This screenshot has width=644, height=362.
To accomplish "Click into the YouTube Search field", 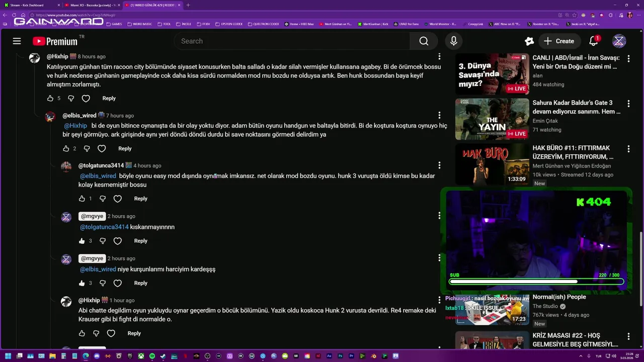I will tap(292, 41).
